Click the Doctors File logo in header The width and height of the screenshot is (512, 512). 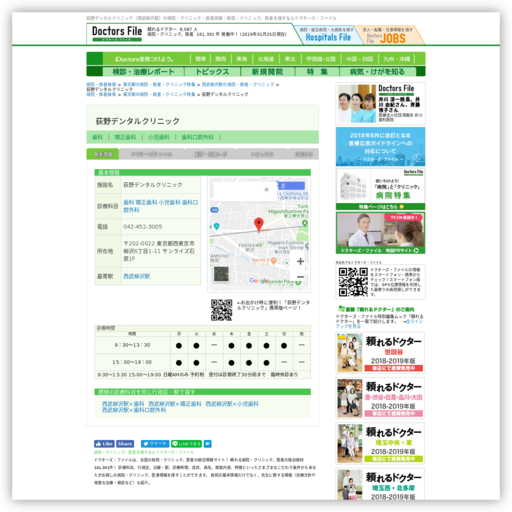click(117, 34)
